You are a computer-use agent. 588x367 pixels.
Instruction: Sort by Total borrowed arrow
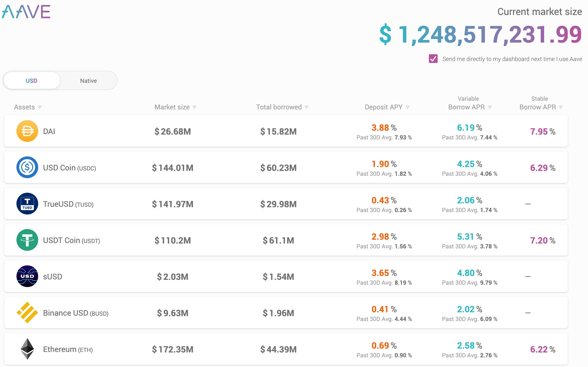(x=307, y=107)
